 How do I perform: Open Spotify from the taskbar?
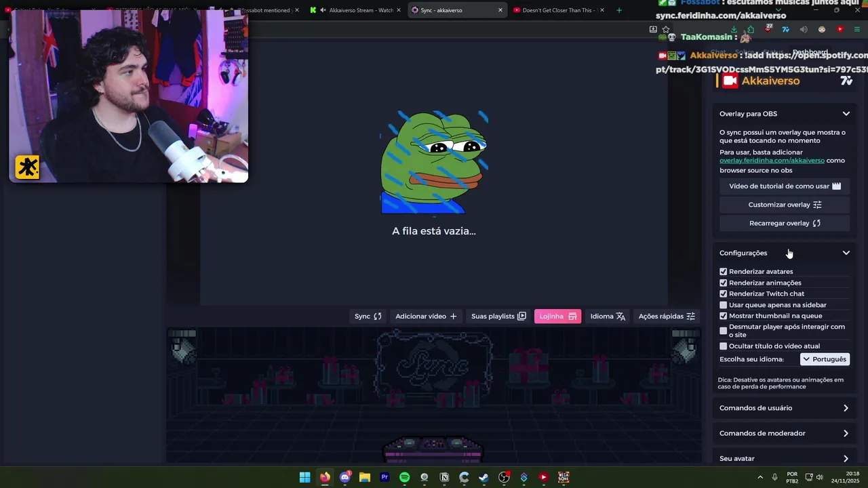(x=404, y=477)
